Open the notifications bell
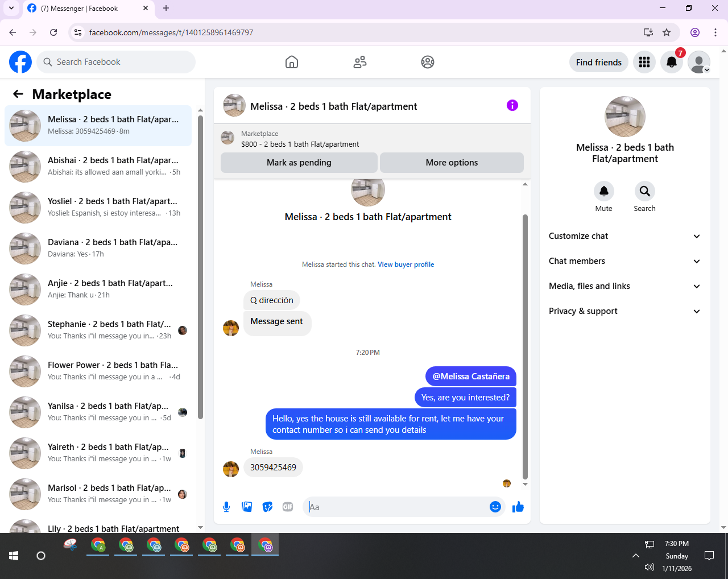The image size is (728, 579). pos(672,62)
